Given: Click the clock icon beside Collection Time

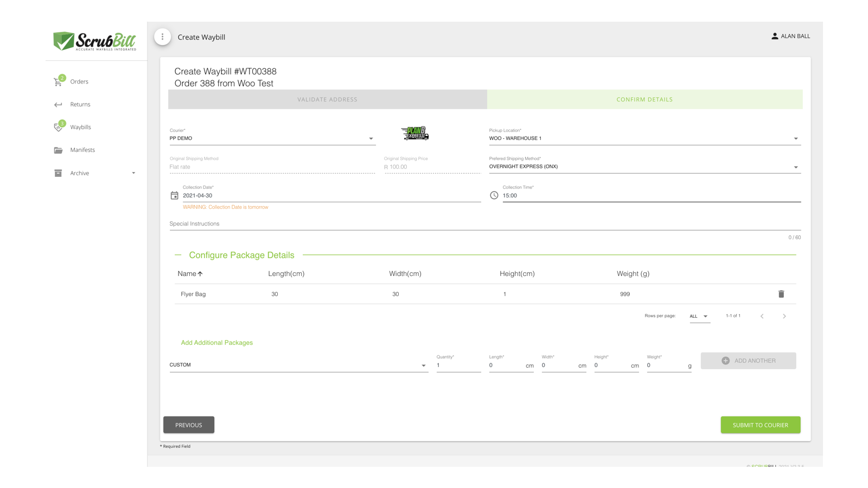Looking at the screenshot, I should [x=494, y=195].
